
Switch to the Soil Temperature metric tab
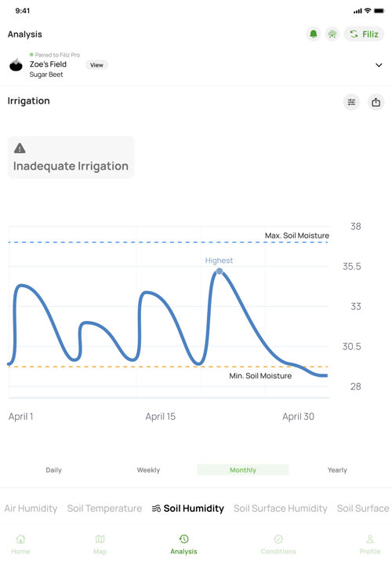(104, 509)
